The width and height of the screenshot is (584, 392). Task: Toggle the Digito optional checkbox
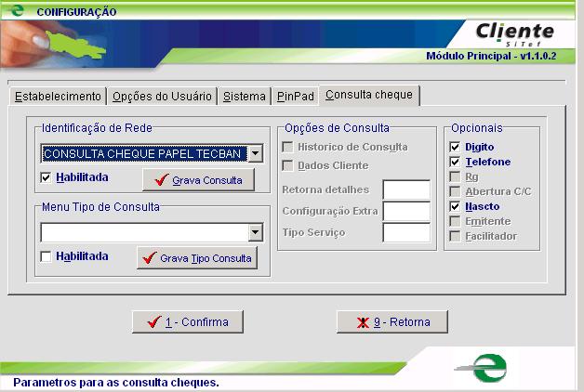455,147
